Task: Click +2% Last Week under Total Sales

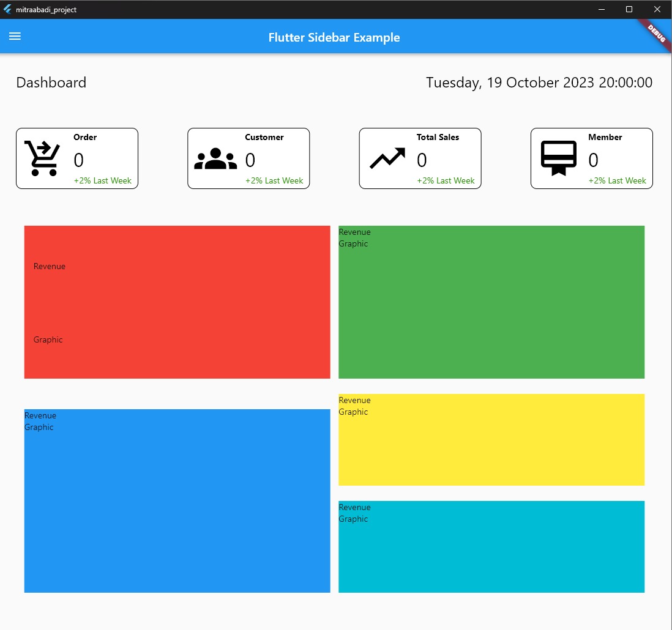Action: click(x=446, y=180)
